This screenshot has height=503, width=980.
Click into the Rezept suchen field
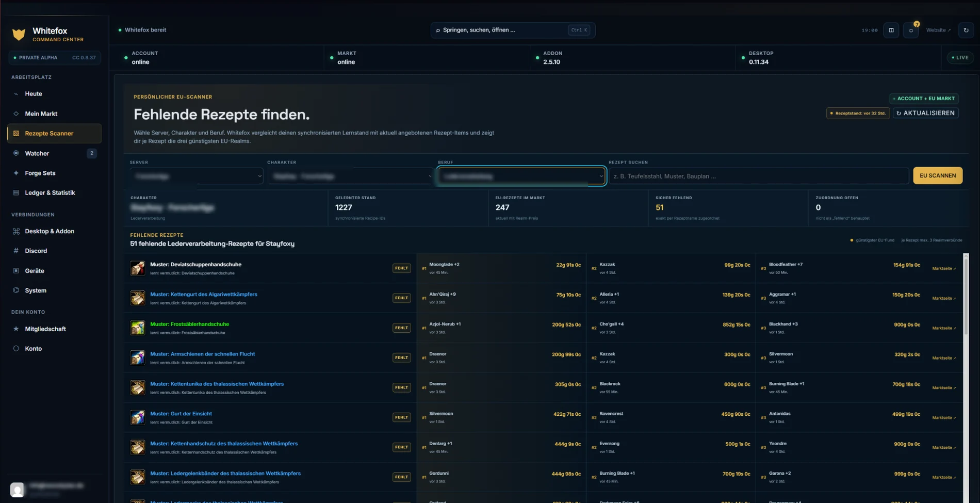point(758,176)
